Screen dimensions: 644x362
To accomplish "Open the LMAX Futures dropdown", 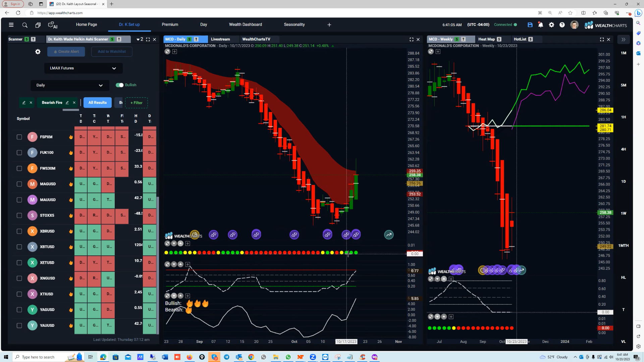I will click(83, 68).
